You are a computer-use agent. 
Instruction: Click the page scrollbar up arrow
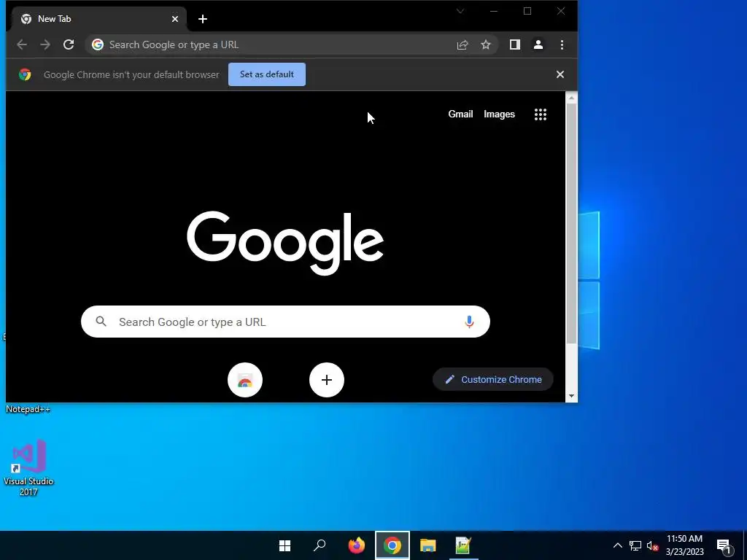pyautogui.click(x=571, y=98)
